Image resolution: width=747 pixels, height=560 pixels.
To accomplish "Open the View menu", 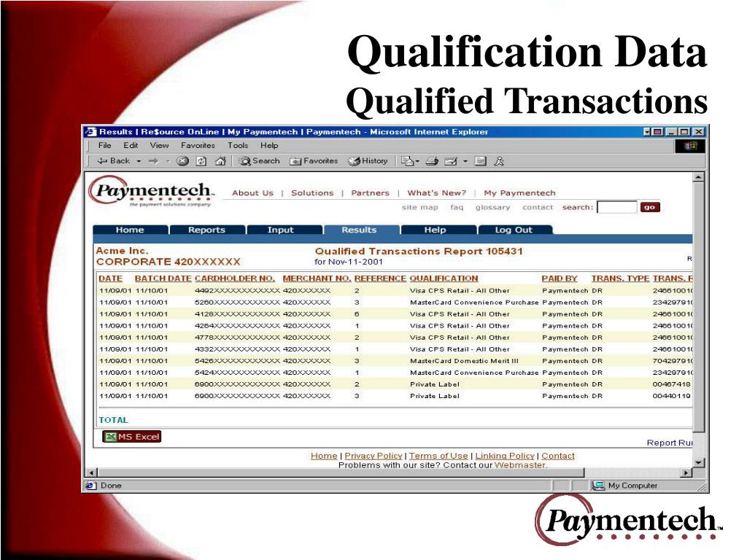I will point(158,145).
